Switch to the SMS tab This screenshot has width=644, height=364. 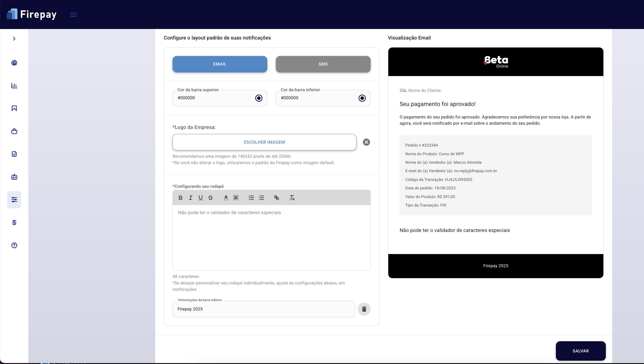[x=323, y=64]
